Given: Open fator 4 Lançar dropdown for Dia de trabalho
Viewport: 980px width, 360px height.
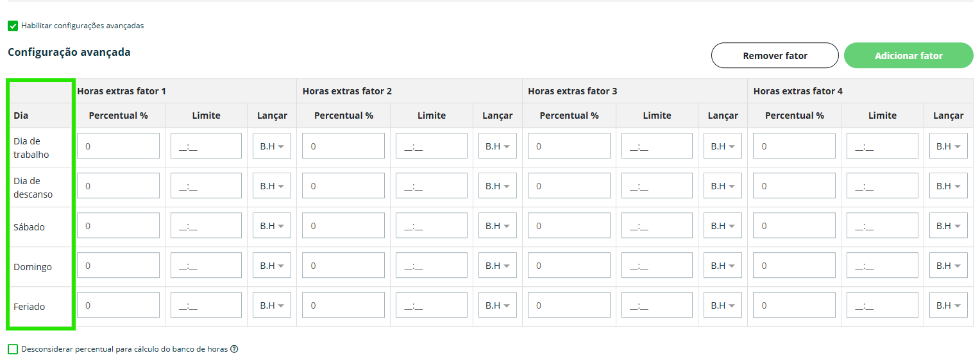Looking at the screenshot, I should tap(948, 146).
